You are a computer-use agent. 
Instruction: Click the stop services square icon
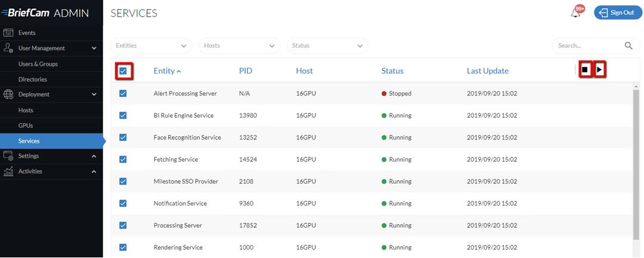click(584, 70)
